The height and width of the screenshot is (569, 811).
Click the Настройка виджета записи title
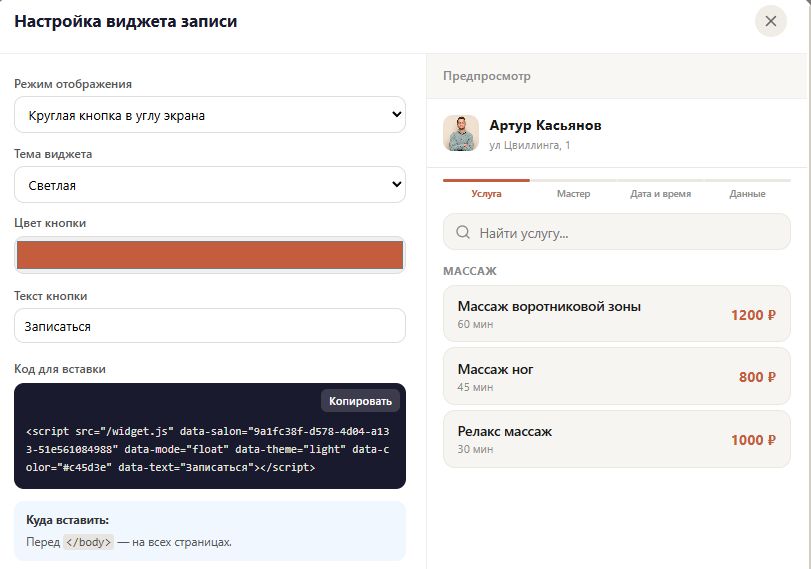(x=126, y=21)
